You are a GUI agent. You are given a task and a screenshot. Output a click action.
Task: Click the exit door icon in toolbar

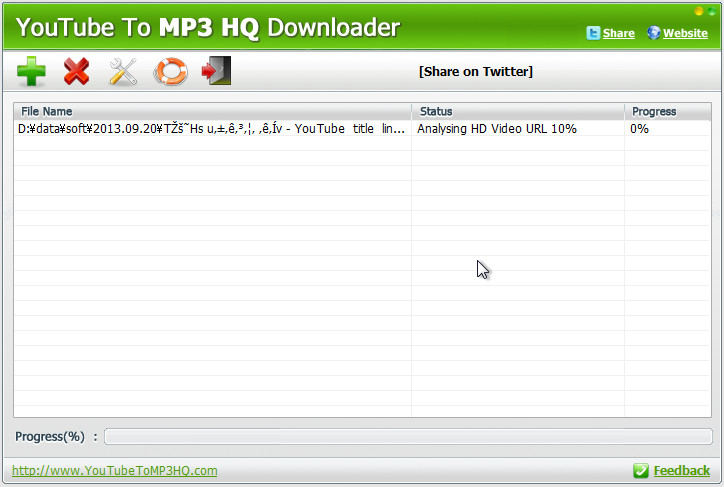[x=216, y=71]
